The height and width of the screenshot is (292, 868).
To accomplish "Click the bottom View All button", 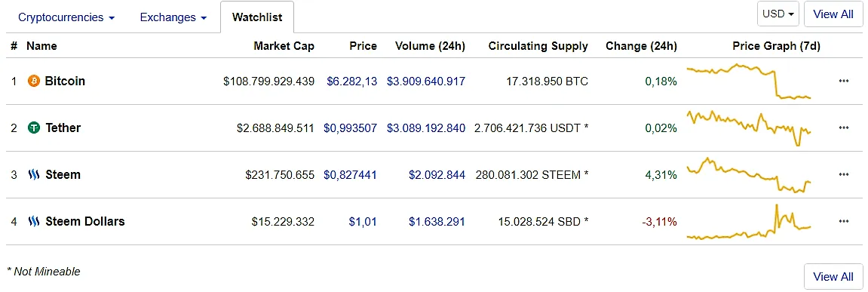I will click(833, 276).
